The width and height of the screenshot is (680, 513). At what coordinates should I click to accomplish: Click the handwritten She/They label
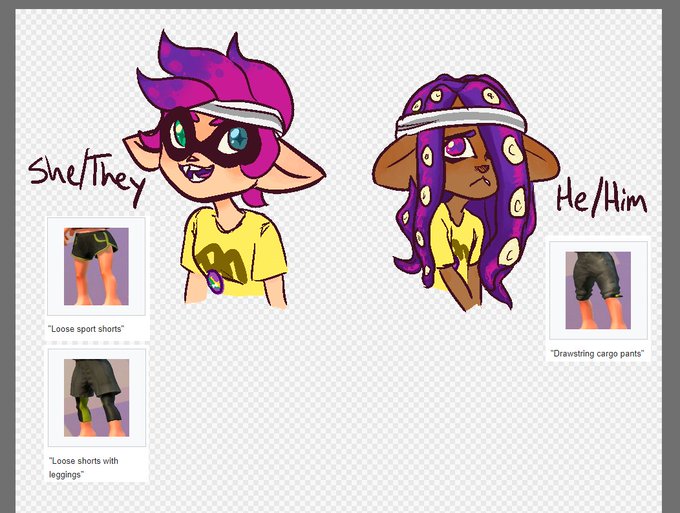tap(87, 177)
